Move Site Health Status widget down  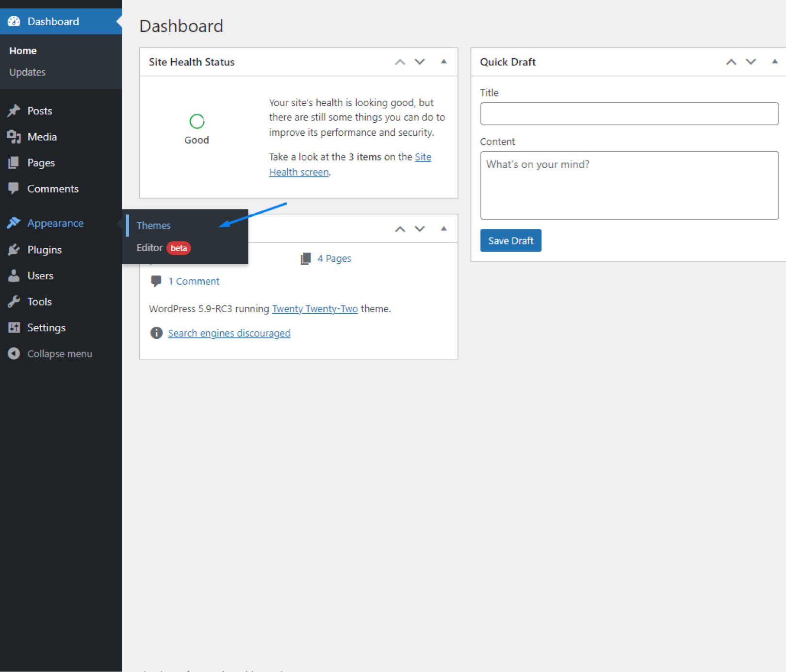[x=420, y=62]
